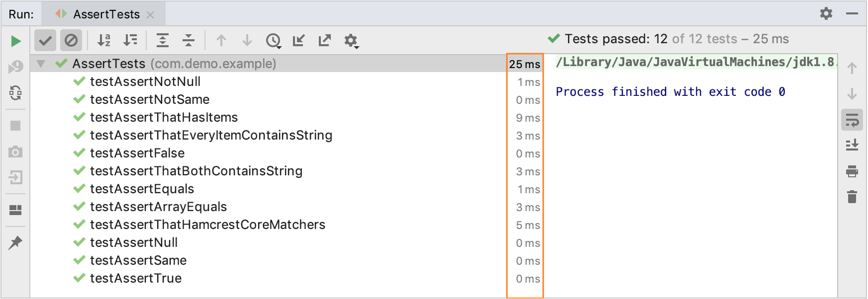Select testAssertNotSame test
This screenshot has width=868, height=299.
(x=150, y=99)
